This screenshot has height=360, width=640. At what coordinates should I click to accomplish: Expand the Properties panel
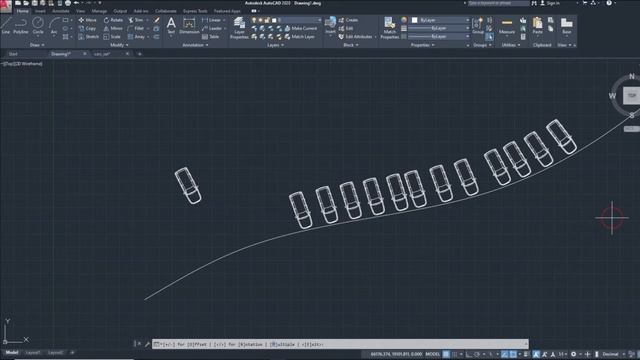coord(422,45)
